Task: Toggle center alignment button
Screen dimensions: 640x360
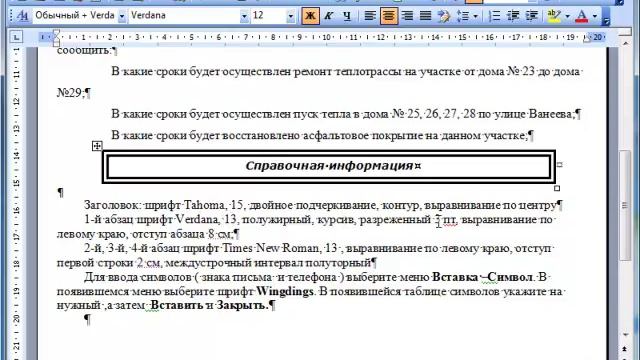Action: 389,16
